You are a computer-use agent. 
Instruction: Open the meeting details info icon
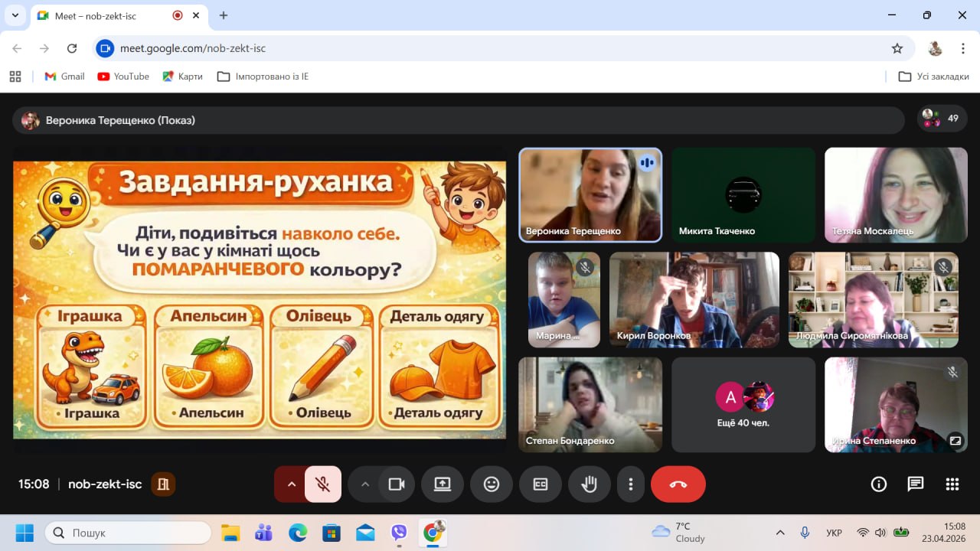coord(879,484)
